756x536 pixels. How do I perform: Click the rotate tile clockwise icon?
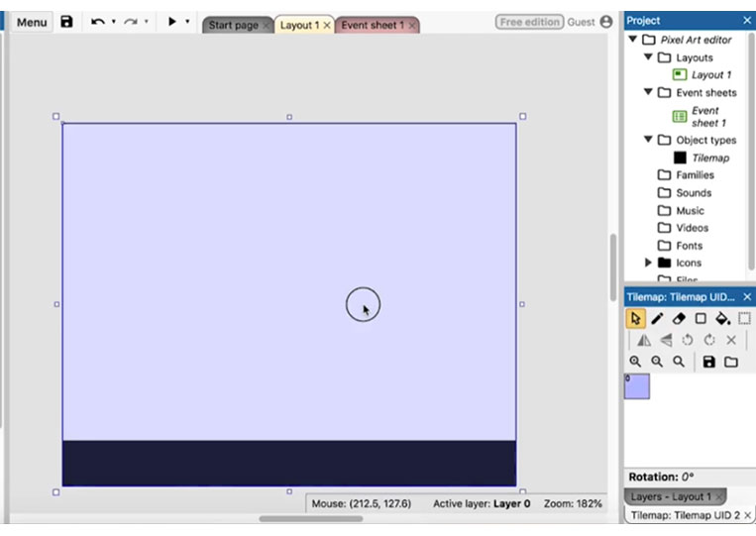point(709,340)
